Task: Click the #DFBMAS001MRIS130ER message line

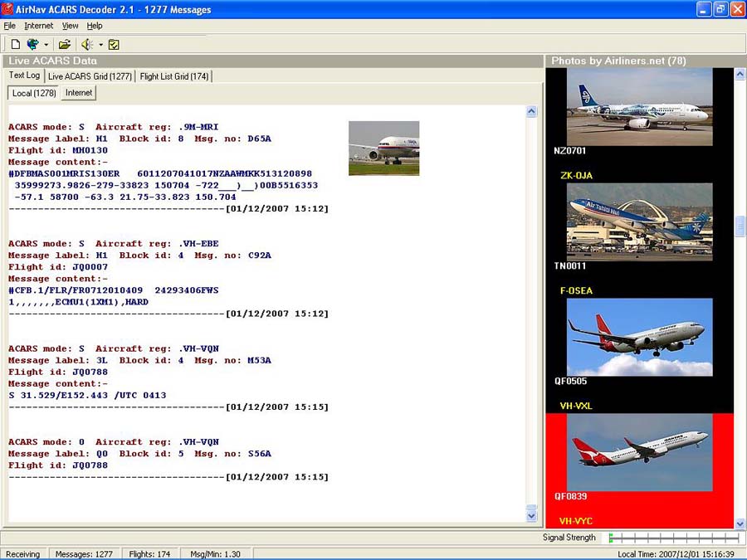Action: [160, 174]
